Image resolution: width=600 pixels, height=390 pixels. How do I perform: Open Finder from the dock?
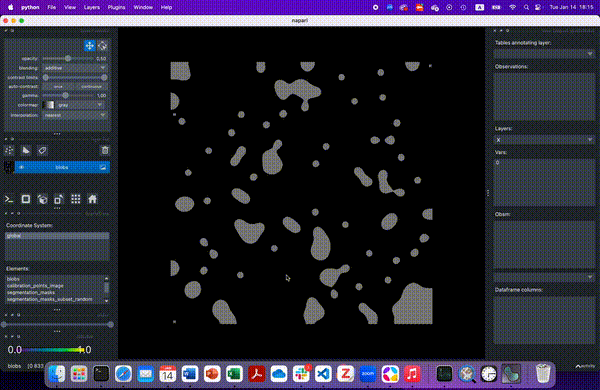click(x=57, y=374)
